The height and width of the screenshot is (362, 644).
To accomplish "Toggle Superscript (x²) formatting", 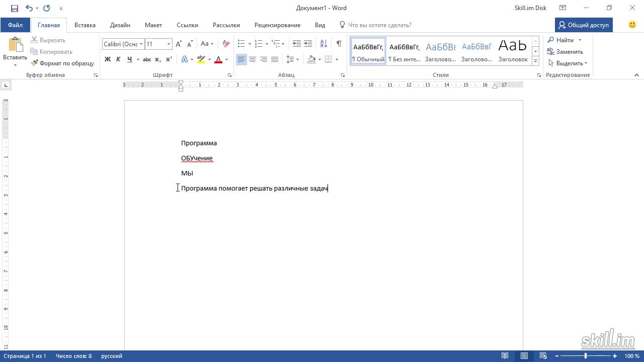I will tap(169, 59).
